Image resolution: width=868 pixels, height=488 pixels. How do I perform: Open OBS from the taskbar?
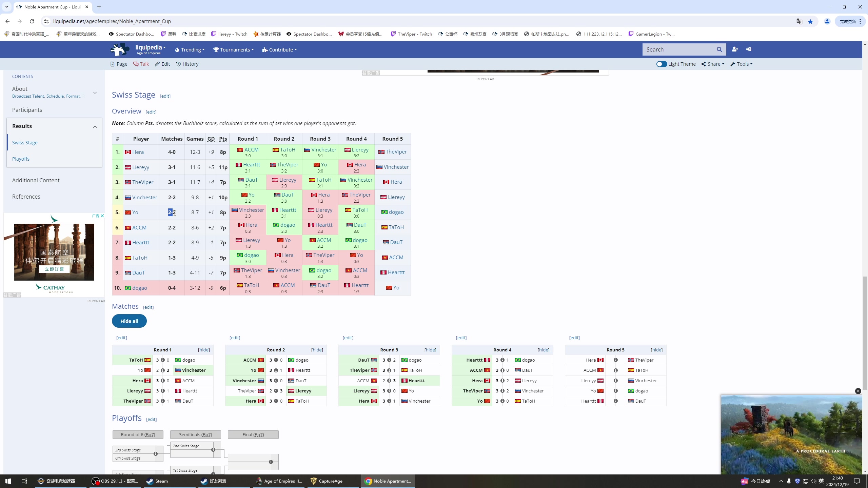115,481
